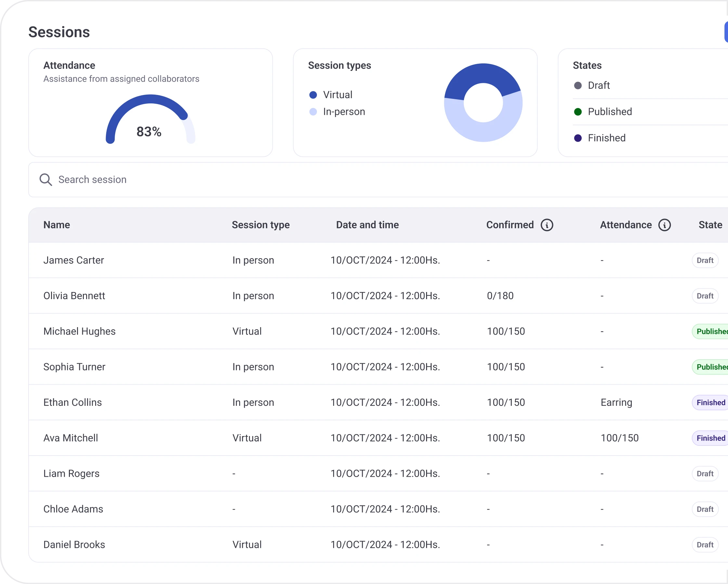Click the Finished state purple dot
This screenshot has width=728, height=584.
(578, 138)
